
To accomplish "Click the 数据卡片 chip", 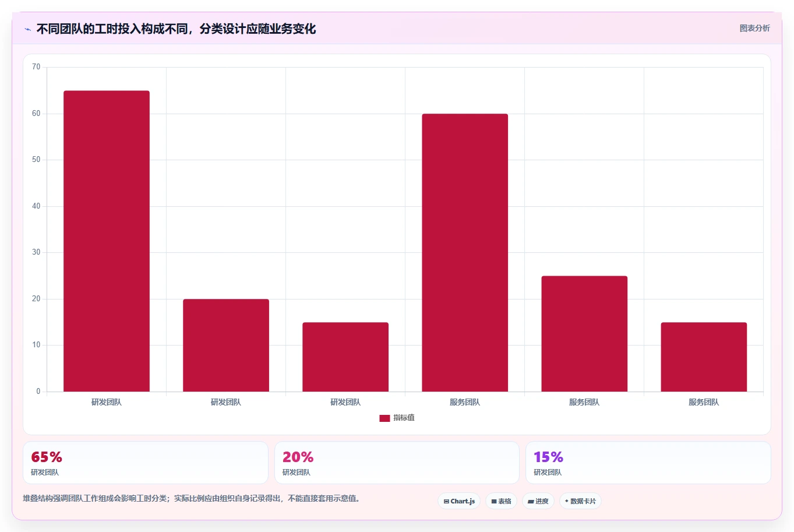I will pos(580,501).
